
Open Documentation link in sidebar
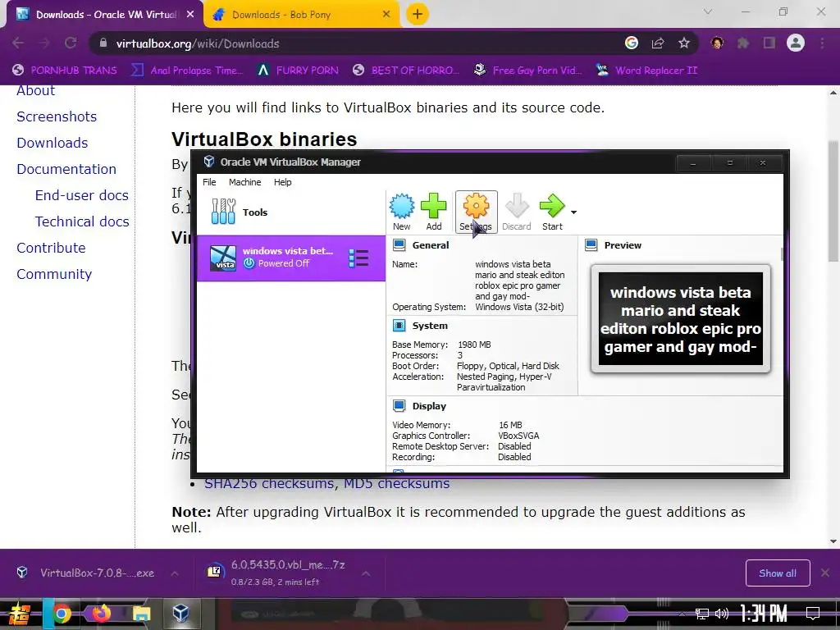click(x=66, y=169)
